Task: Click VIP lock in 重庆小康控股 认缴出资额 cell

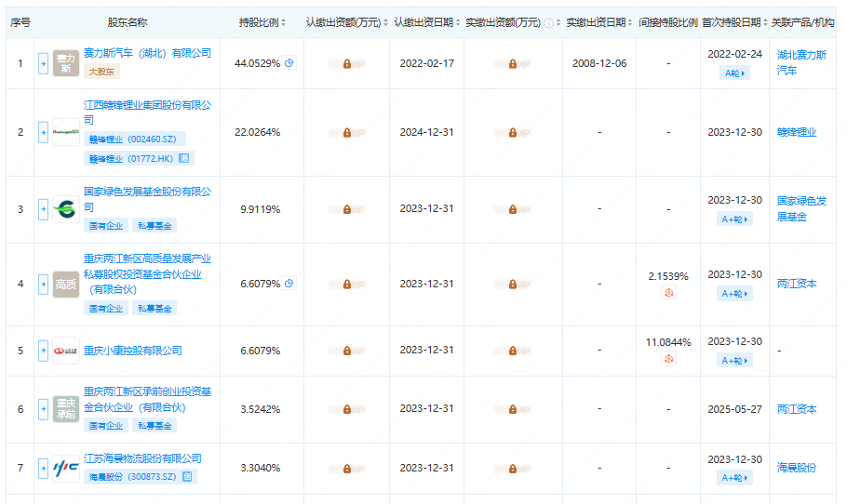Action: click(x=347, y=351)
